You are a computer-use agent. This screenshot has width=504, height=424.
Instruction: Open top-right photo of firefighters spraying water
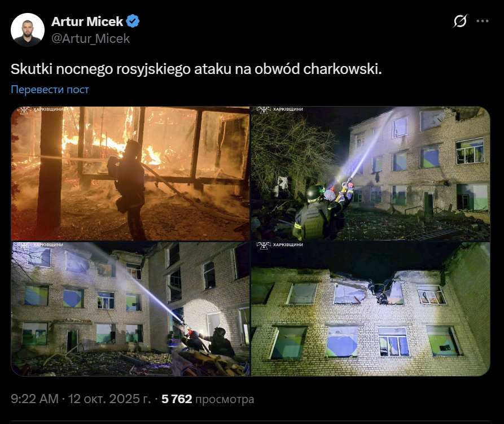pyautogui.click(x=370, y=173)
